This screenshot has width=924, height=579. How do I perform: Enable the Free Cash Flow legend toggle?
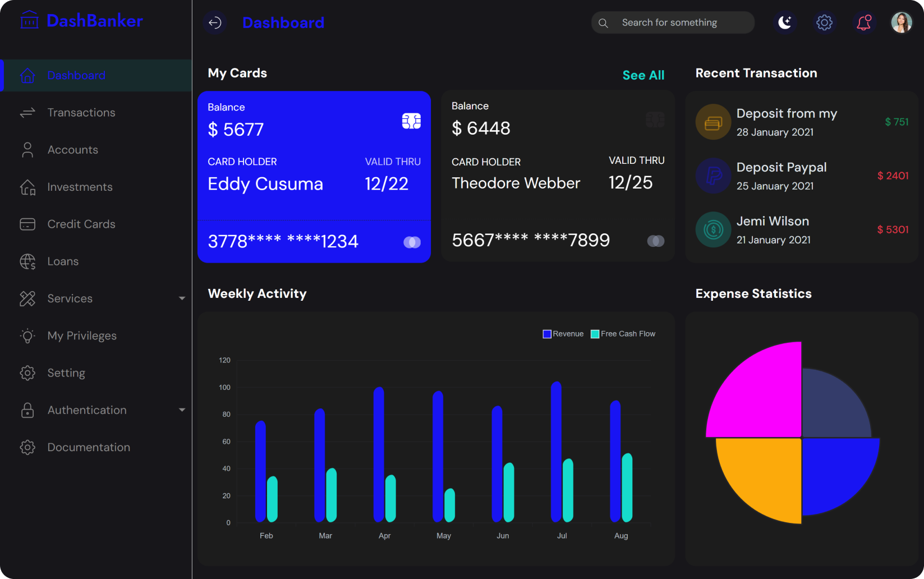point(594,333)
